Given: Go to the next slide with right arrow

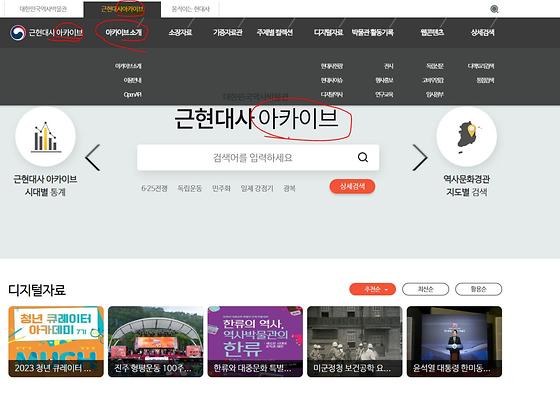Looking at the screenshot, I should 420,158.
